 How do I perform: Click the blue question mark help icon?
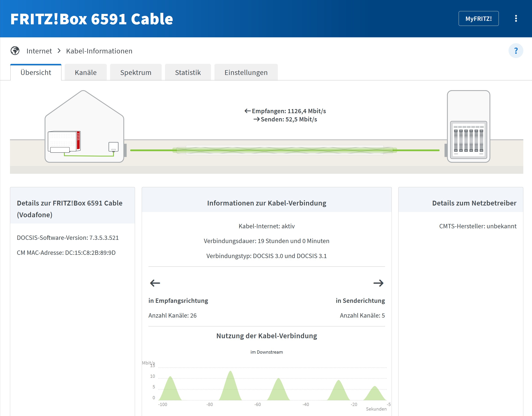pyautogui.click(x=516, y=51)
